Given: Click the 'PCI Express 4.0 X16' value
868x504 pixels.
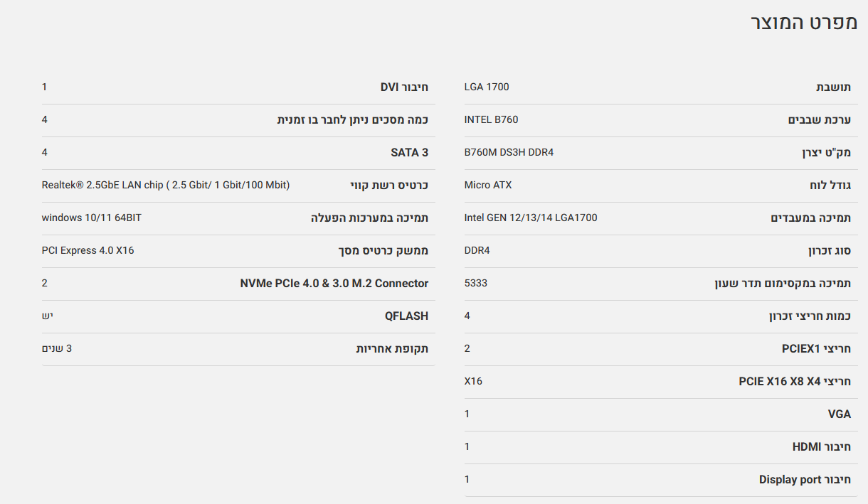Looking at the screenshot, I should [88, 251].
